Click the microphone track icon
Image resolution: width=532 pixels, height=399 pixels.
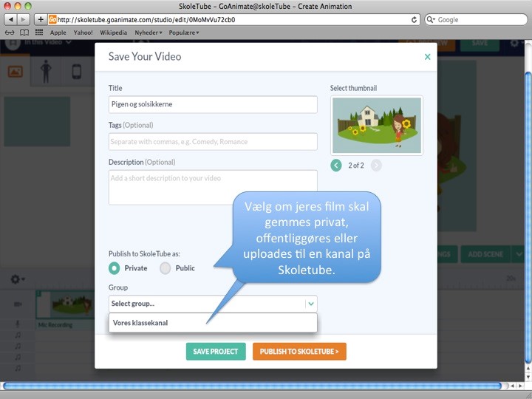18,324
